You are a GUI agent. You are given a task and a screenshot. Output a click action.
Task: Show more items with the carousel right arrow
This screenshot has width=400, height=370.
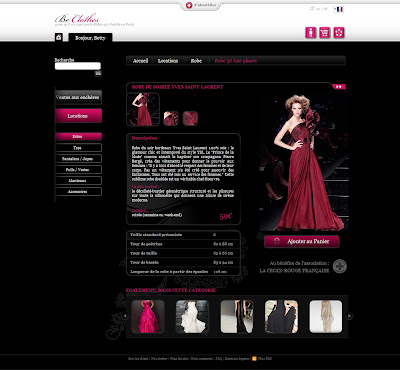point(349,316)
